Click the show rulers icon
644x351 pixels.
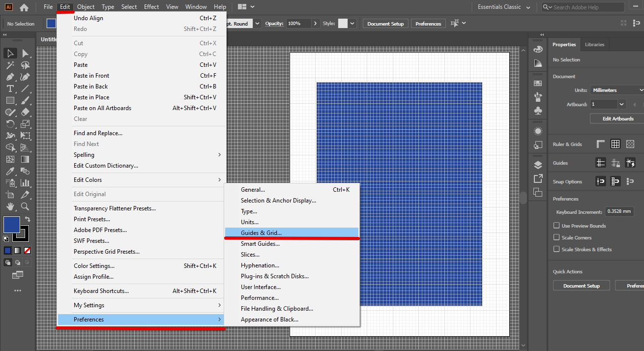click(x=601, y=144)
